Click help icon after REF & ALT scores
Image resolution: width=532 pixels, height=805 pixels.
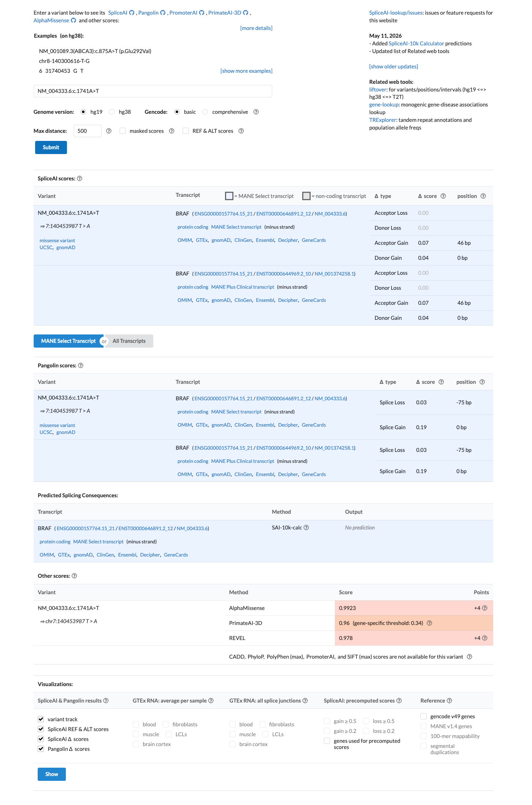241,131
